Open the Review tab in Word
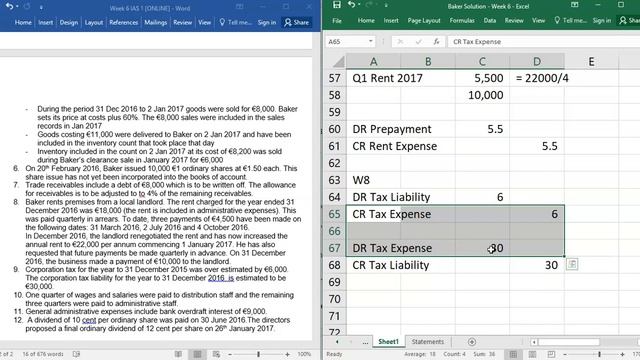This screenshot has width=640, height=360. pos(182,22)
